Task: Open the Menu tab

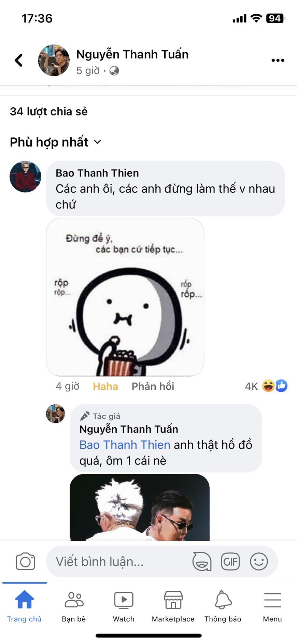Action: point(272,606)
